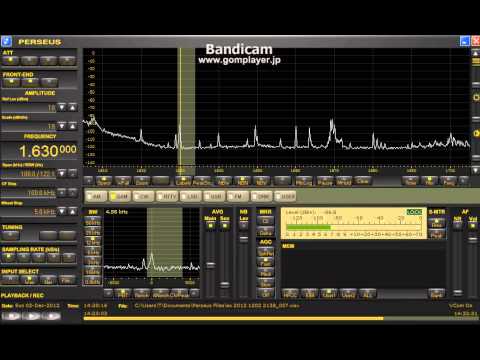
Task: Select the 0.8 kHz bandwidth button
Action: tap(92, 281)
